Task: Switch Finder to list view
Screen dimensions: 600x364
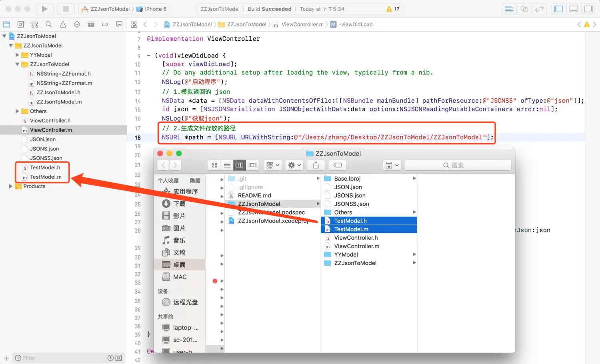Action: [227, 165]
